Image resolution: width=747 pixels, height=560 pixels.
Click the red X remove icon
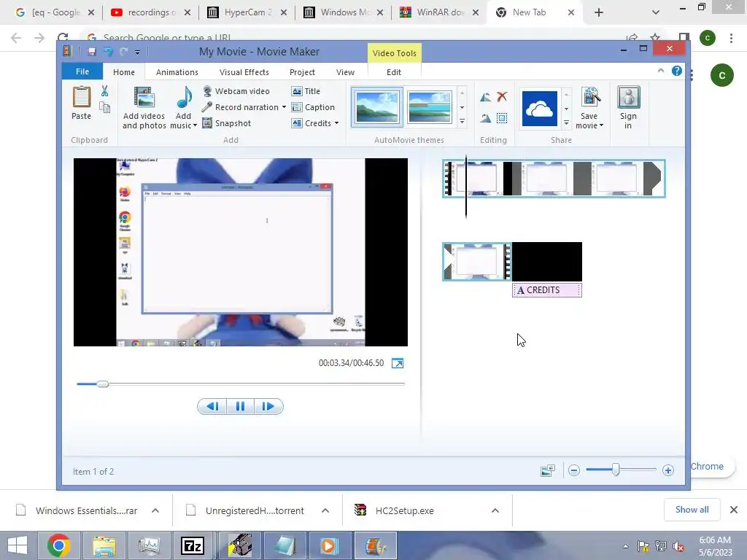coord(502,97)
